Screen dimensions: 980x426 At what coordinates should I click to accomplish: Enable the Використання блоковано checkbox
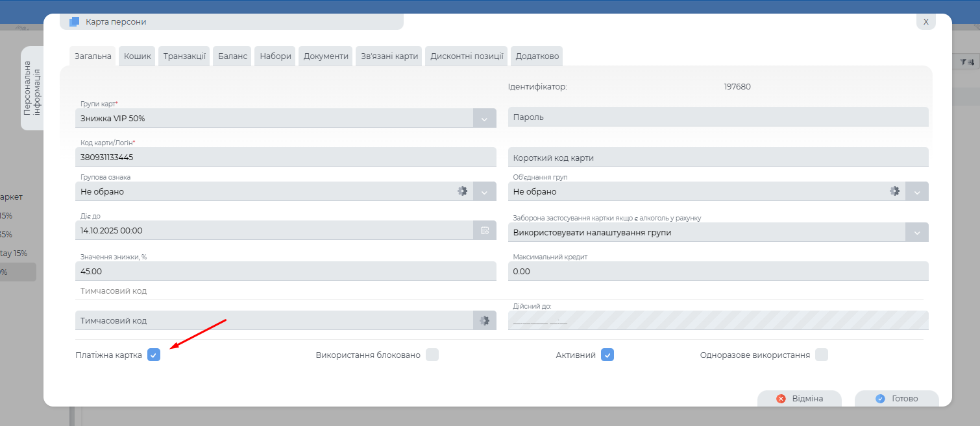(432, 355)
